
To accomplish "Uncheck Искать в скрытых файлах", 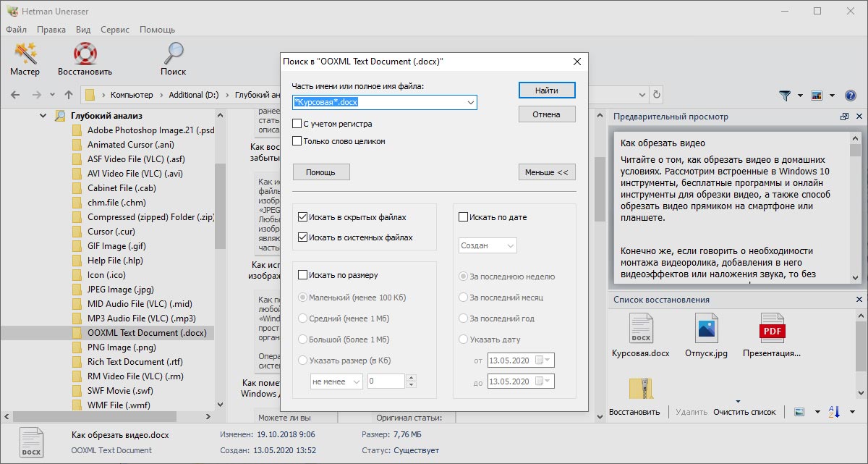I will 303,216.
